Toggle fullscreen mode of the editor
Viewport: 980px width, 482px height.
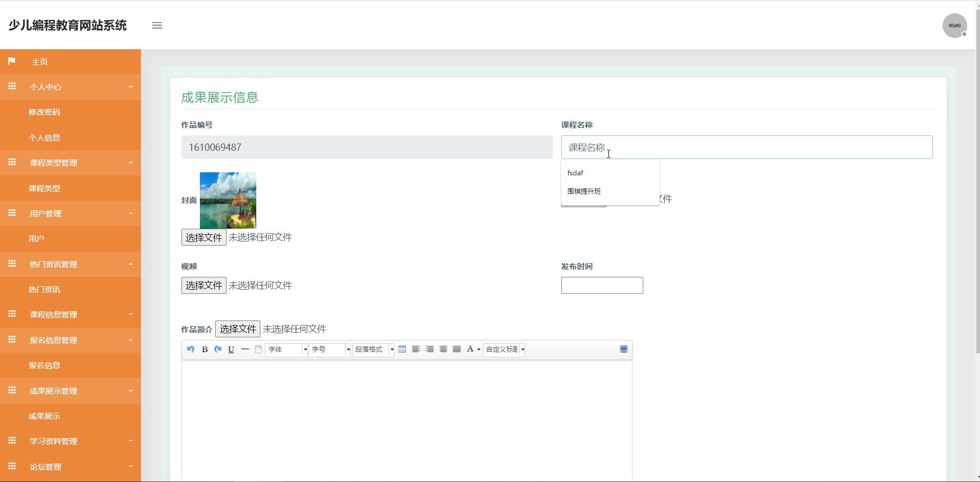click(624, 349)
